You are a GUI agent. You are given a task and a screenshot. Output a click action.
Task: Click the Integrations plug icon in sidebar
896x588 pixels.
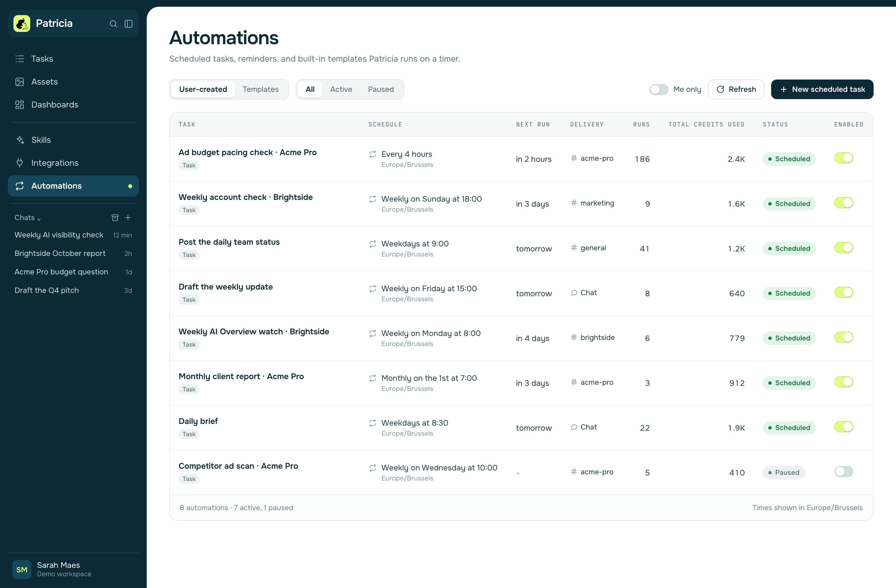click(20, 163)
